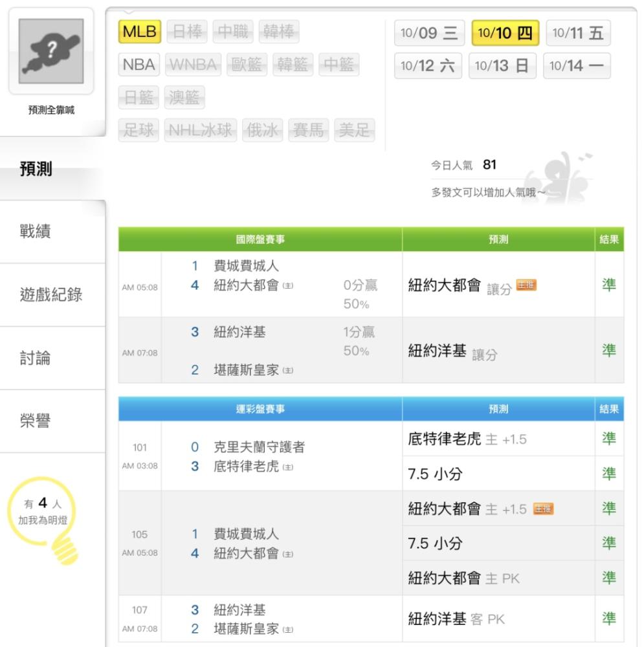The image size is (644, 647).
Task: Select the NBA league filter
Action: (139, 65)
